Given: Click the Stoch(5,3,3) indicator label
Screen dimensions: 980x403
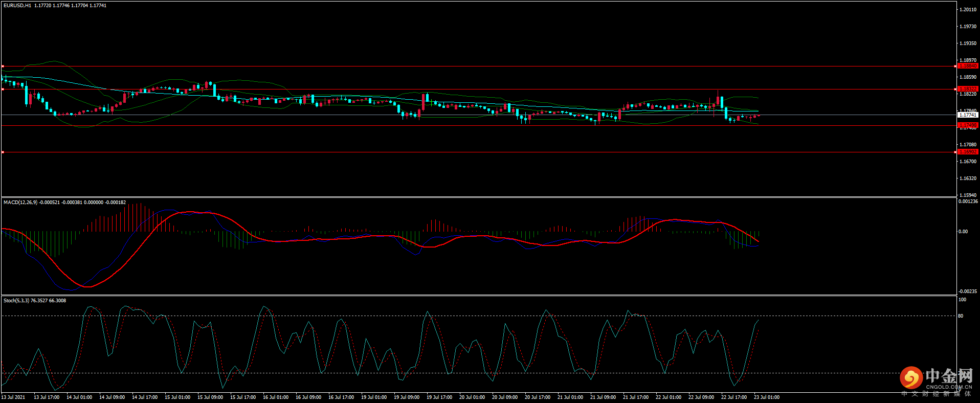Looking at the screenshot, I should 16,301.
